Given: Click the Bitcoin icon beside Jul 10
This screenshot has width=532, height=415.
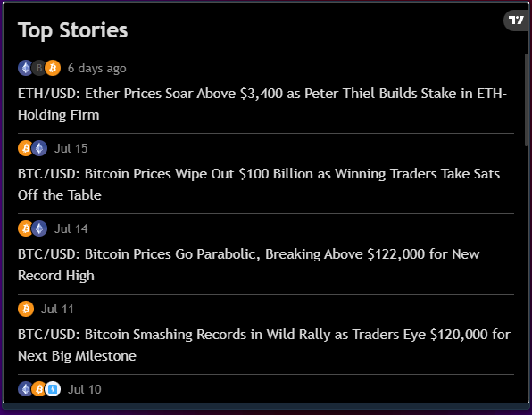Looking at the screenshot, I should click(x=39, y=389).
